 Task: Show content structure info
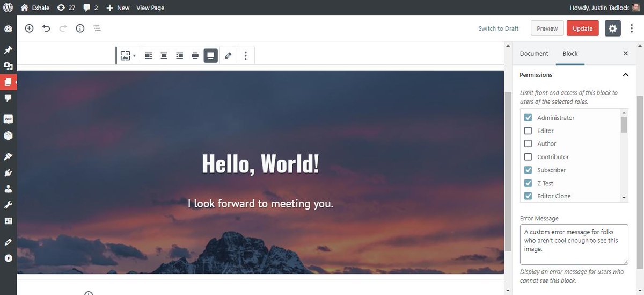tap(80, 28)
